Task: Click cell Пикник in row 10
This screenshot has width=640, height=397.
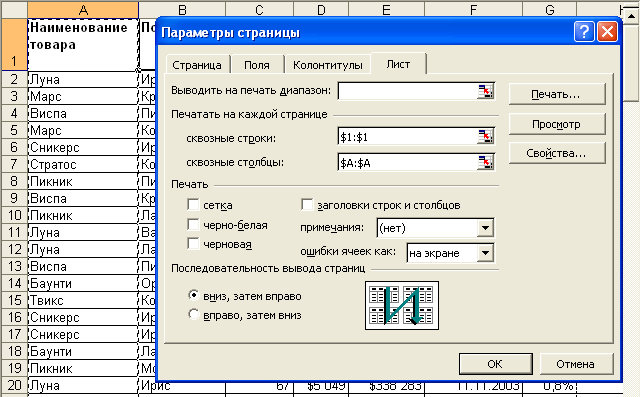Action: pyautogui.click(x=83, y=215)
